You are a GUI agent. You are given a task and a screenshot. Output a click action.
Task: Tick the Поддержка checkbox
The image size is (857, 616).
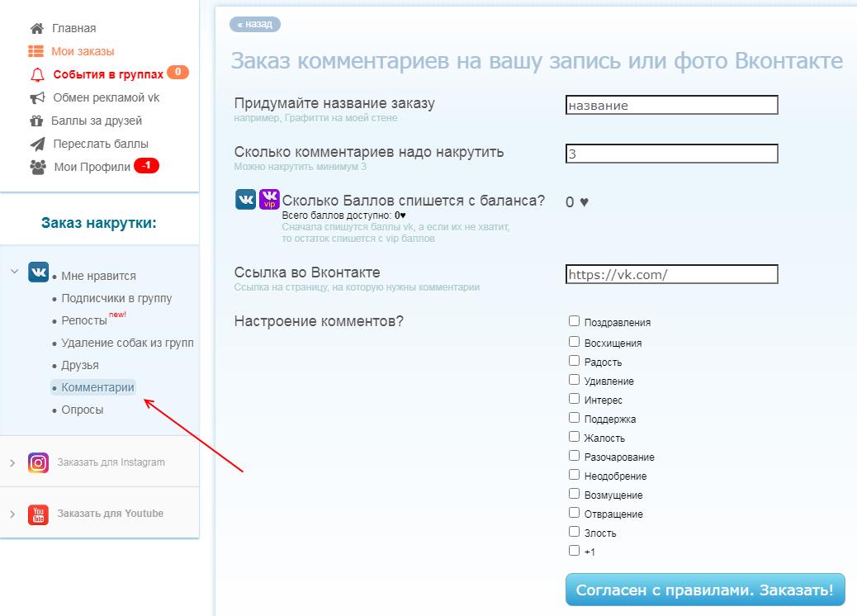click(x=574, y=418)
